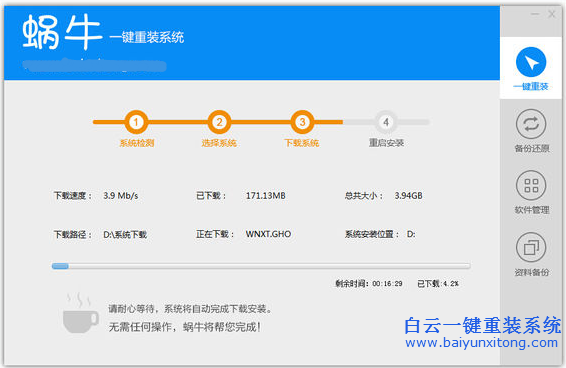Click the 下载系统 step label

(302, 143)
